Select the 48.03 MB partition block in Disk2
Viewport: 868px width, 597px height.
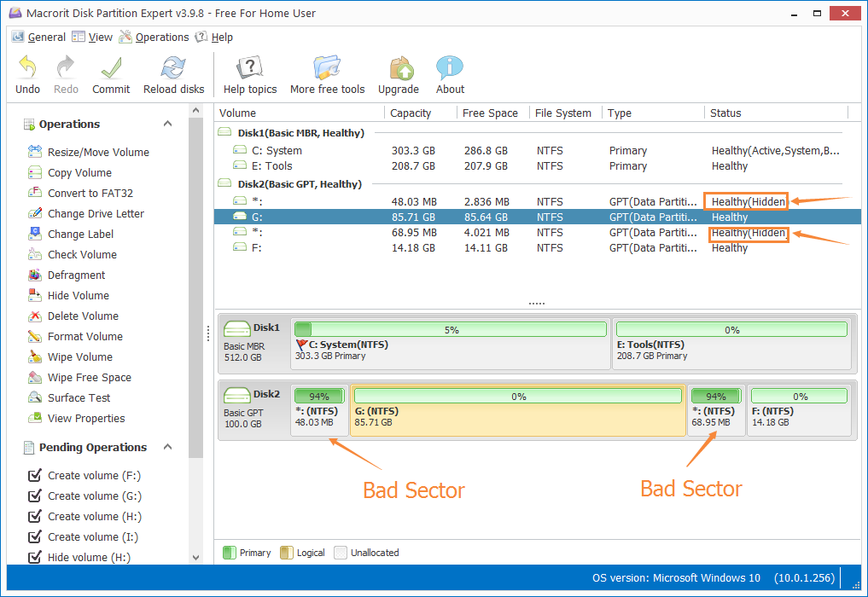tap(319, 410)
